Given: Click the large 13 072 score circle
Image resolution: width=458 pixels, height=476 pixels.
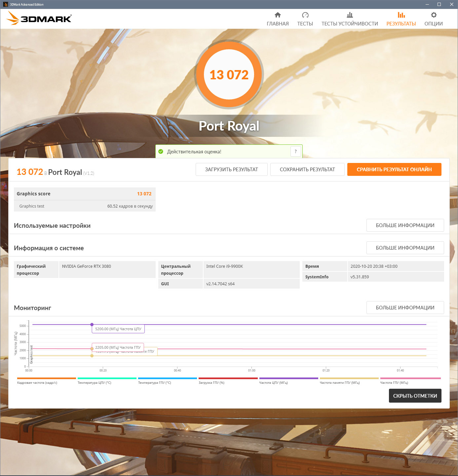Looking at the screenshot, I should click(229, 74).
